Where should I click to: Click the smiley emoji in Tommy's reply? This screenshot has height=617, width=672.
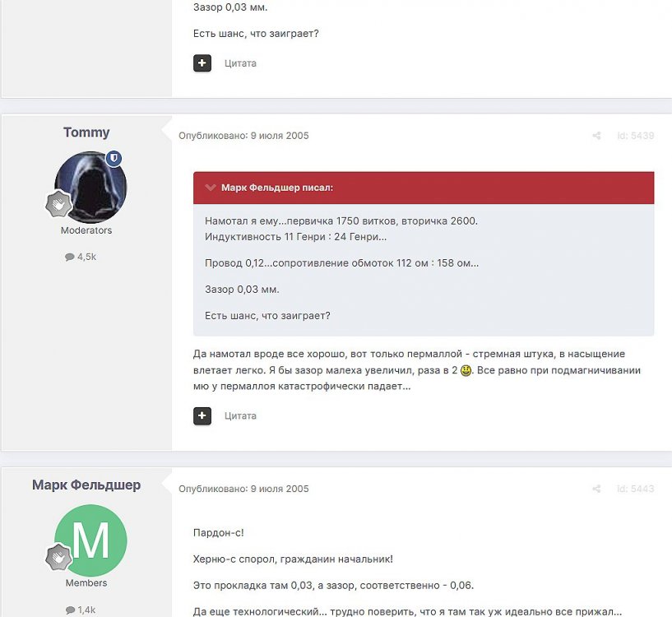(x=466, y=370)
